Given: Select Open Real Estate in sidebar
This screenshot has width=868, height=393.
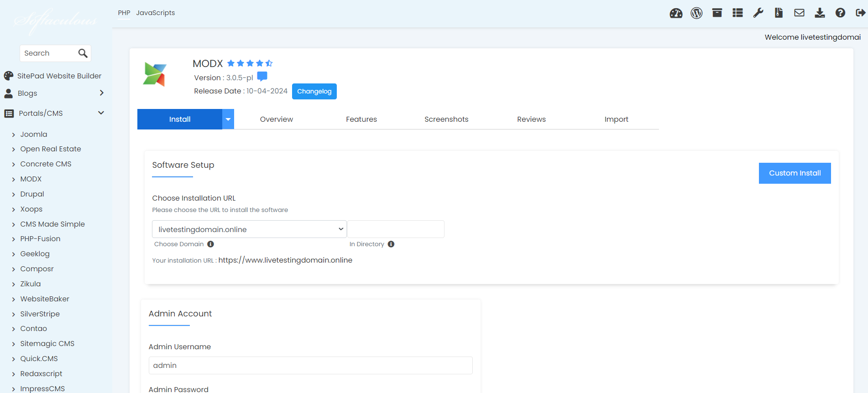Looking at the screenshot, I should coord(51,149).
